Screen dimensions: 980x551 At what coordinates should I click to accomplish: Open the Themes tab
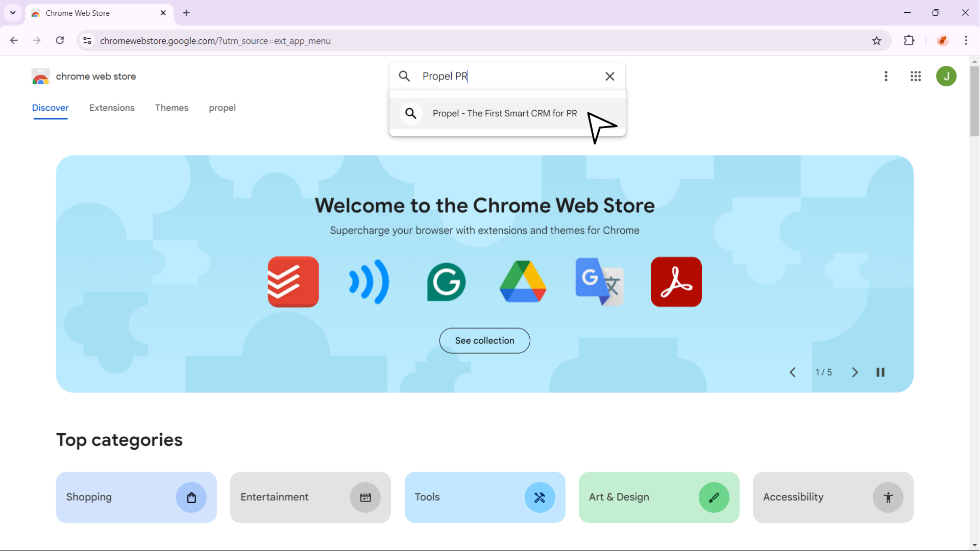(x=171, y=108)
